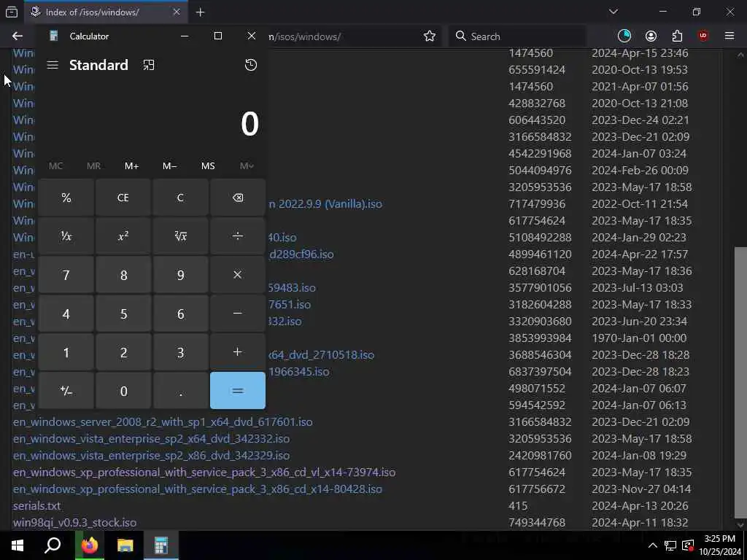Click digit 7 on Calculator keypad
The height and width of the screenshot is (560, 747).
[x=66, y=275]
